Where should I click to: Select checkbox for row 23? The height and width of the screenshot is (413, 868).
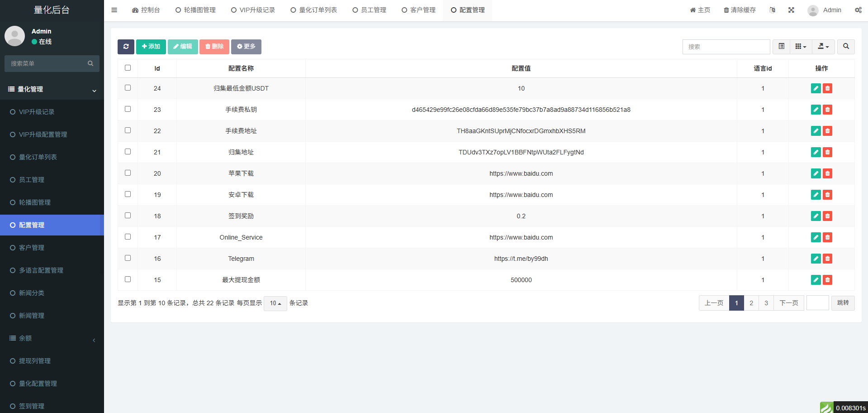(x=128, y=109)
